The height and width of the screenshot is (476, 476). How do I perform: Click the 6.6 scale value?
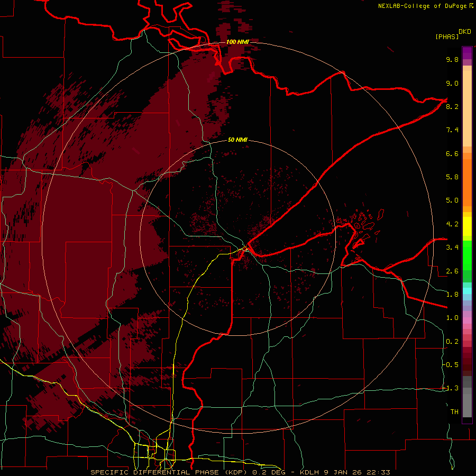pos(452,153)
